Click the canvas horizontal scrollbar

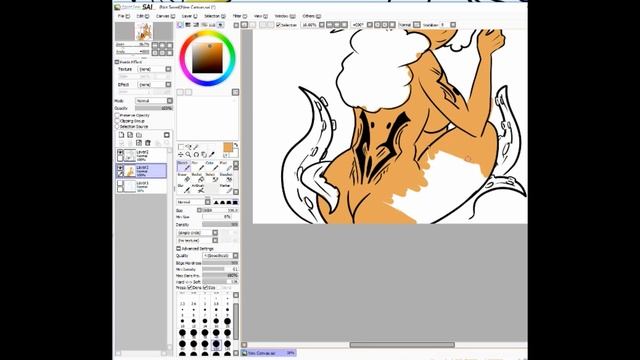[x=402, y=345]
